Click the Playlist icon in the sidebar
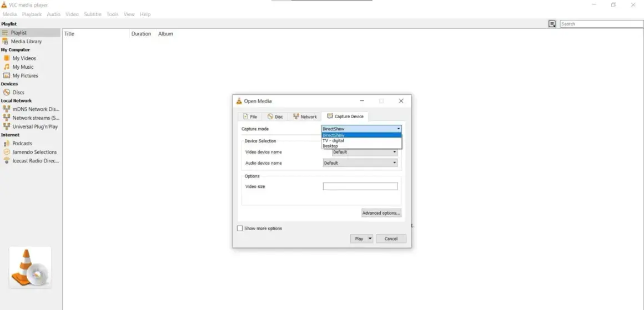644x310 pixels. (x=5, y=32)
